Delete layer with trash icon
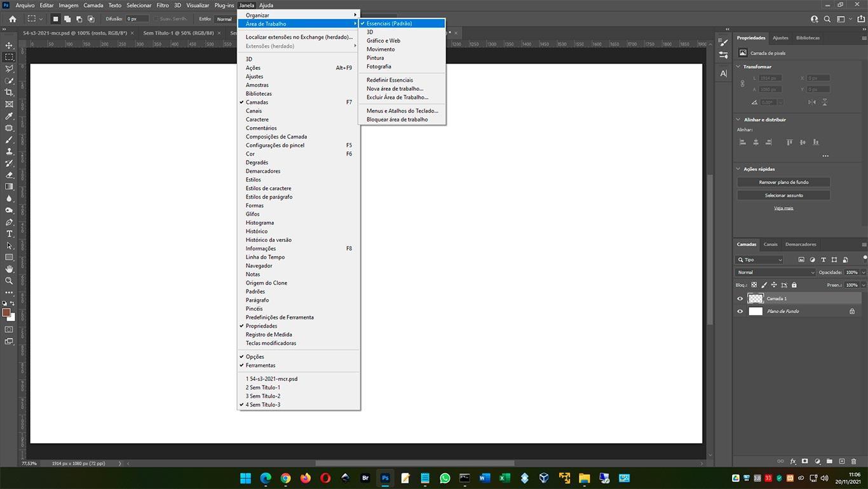868x489 pixels. 854,461
